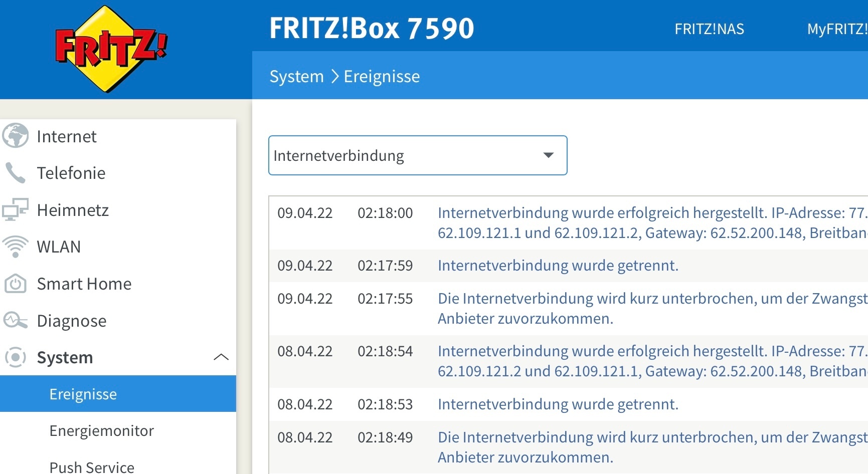868x474 pixels.
Task: Click the Diagnose magnifier icon
Action: click(x=16, y=320)
